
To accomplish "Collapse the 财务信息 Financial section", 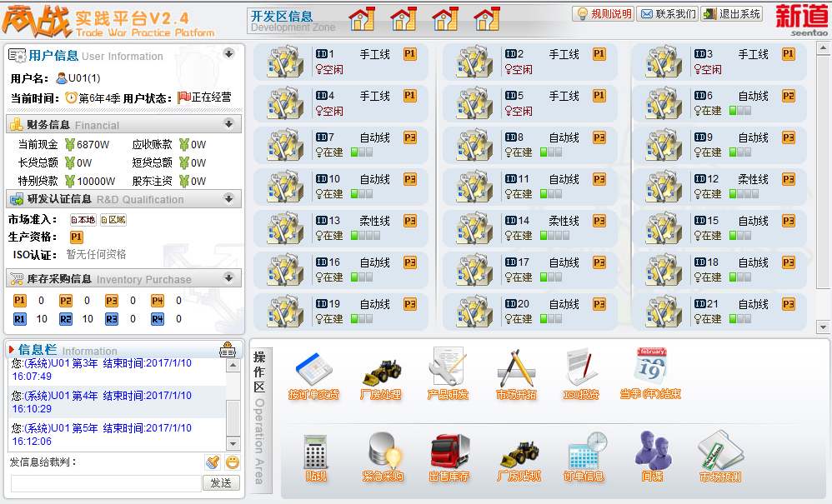I will click(x=228, y=124).
